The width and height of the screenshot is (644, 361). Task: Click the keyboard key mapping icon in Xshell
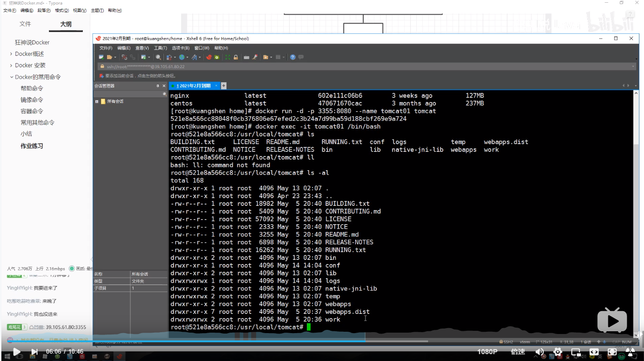tap(247, 57)
